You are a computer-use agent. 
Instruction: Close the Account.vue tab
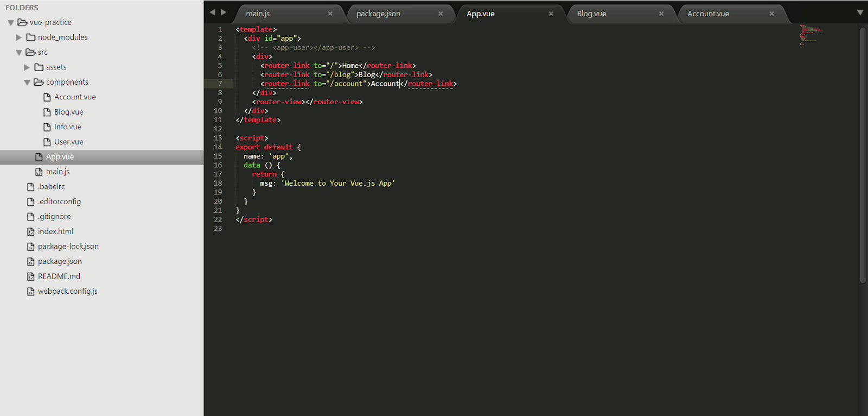click(772, 14)
